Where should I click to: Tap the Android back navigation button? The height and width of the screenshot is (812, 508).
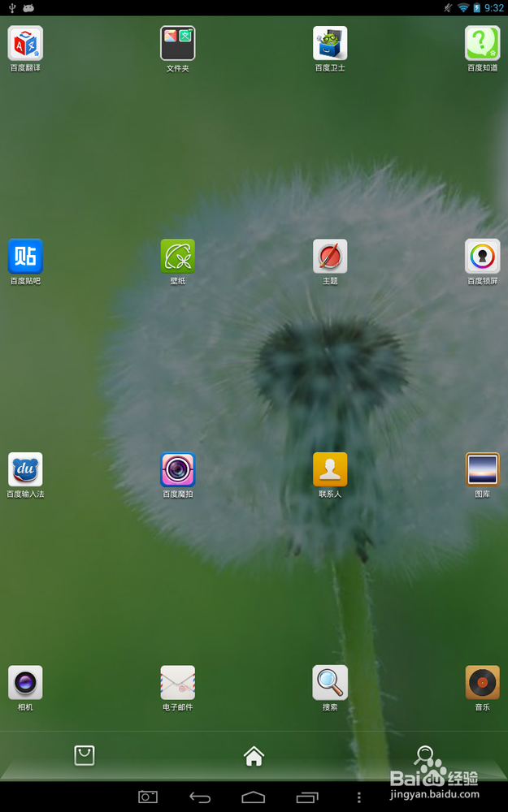pyautogui.click(x=200, y=797)
